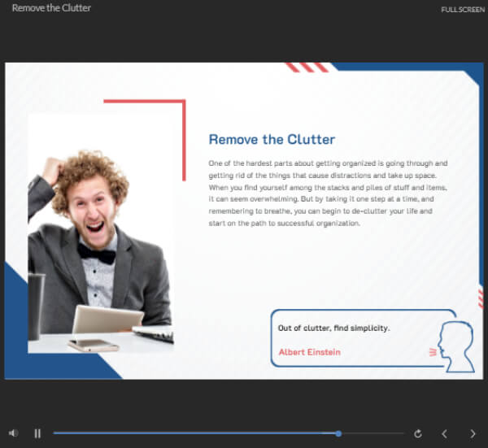Click the quote 'Out of clutter, find simplicity.'
The width and height of the screenshot is (488, 448).
[x=333, y=328]
